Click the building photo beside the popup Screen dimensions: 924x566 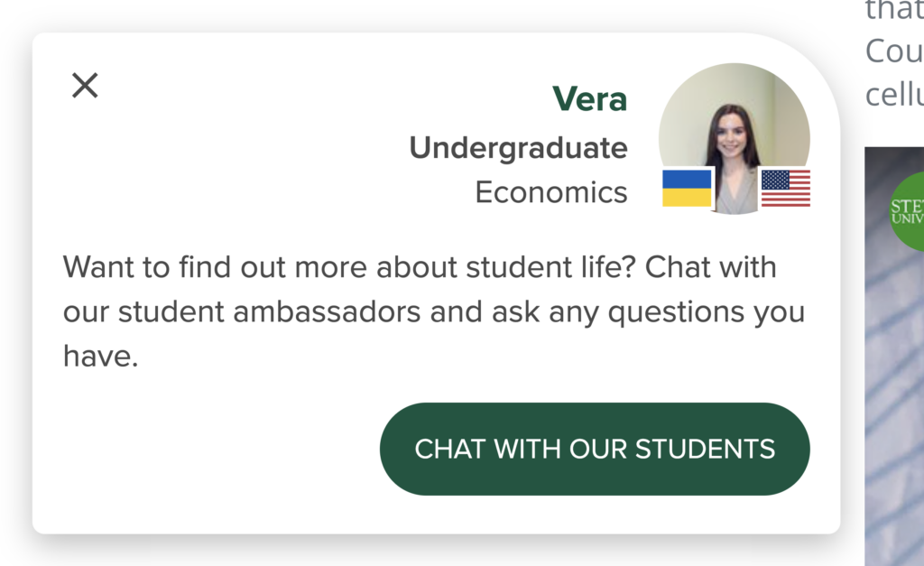(x=894, y=356)
